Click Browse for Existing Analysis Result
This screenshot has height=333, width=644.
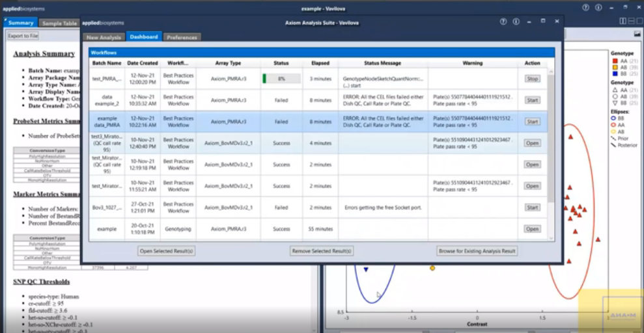point(477,250)
